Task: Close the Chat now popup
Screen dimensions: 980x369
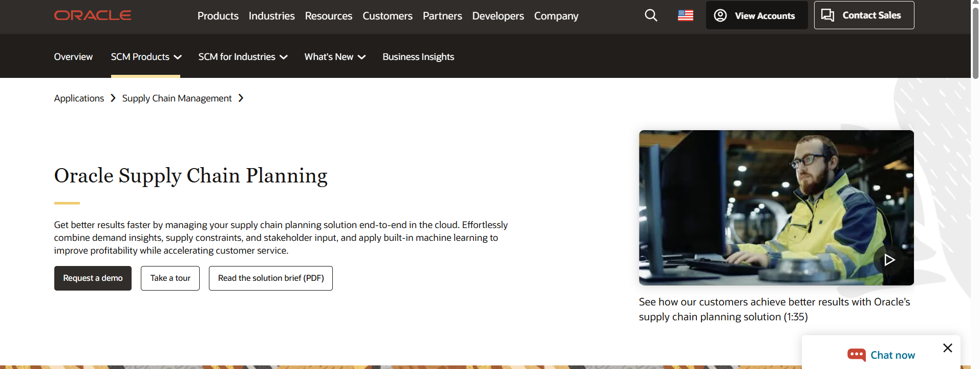Action: [948, 348]
